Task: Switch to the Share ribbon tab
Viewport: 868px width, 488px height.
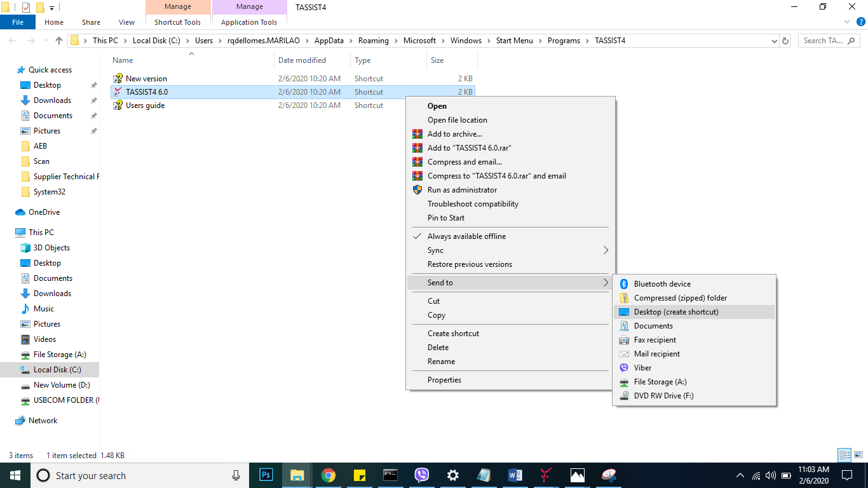Action: click(91, 22)
